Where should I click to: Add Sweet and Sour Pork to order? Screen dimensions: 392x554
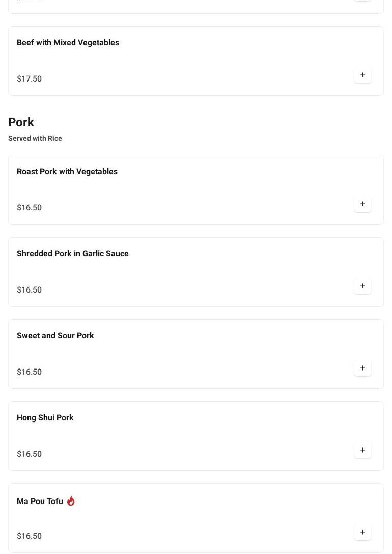362,368
